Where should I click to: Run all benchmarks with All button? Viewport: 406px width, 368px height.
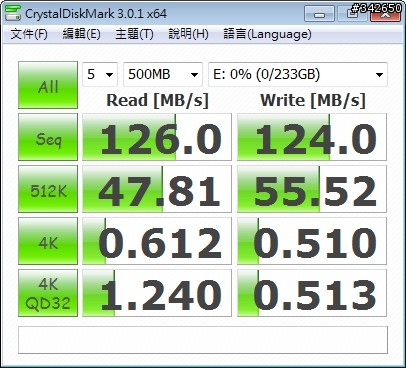pos(48,85)
